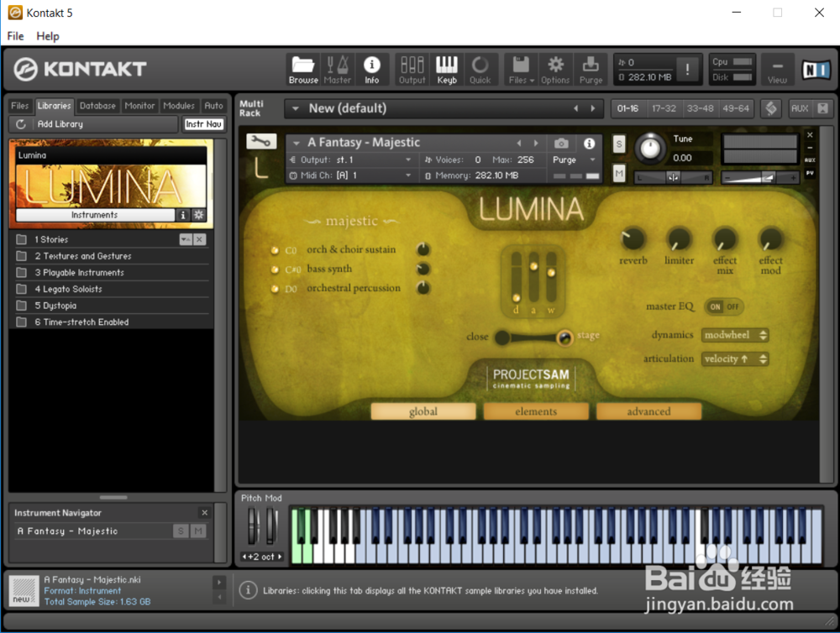Viewport: 840px width, 633px height.
Task: Change dynamics modwheel dropdown
Action: tap(735, 335)
